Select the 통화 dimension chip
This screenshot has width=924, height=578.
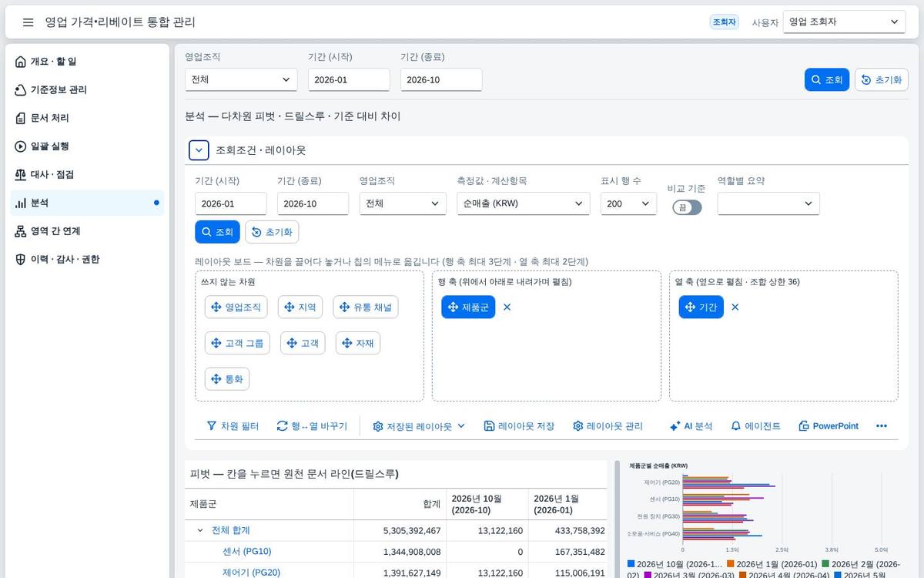click(x=227, y=379)
